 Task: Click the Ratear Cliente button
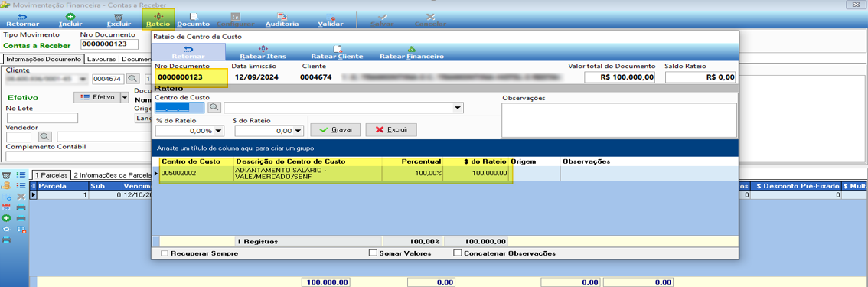337,52
